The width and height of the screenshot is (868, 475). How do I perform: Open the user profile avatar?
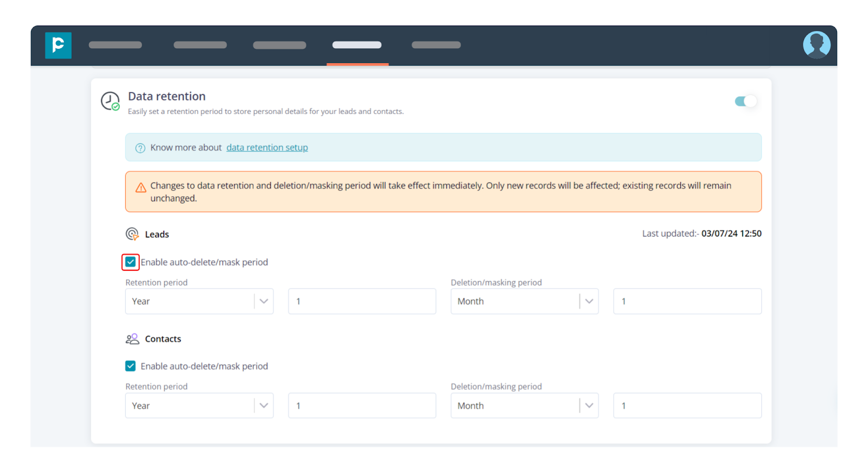click(x=816, y=45)
